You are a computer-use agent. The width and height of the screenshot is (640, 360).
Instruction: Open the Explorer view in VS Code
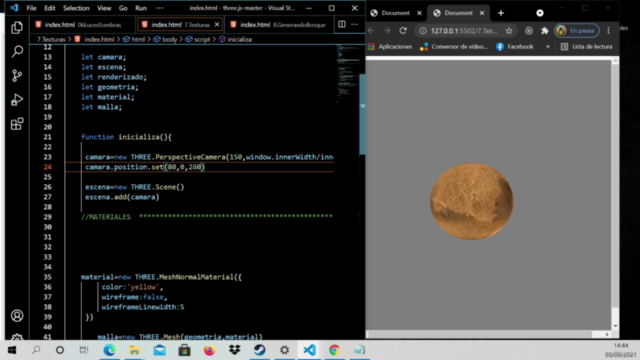tap(17, 28)
